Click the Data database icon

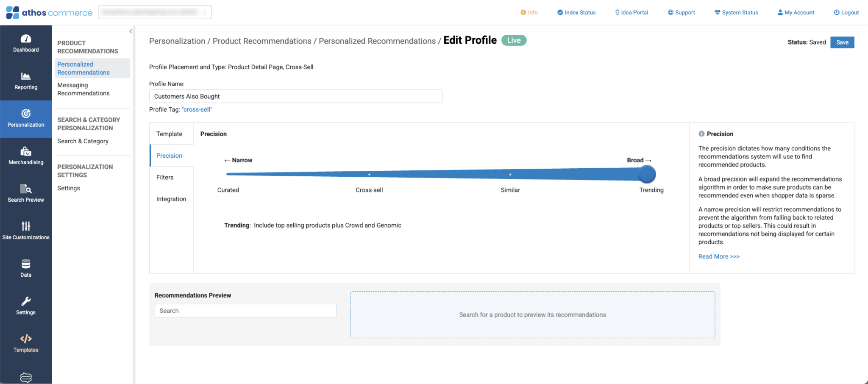click(26, 264)
